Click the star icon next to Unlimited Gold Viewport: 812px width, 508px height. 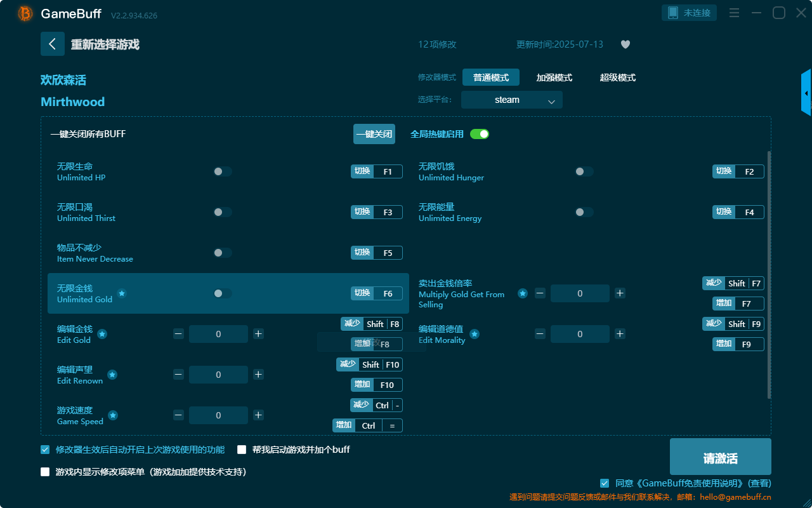[122, 293]
